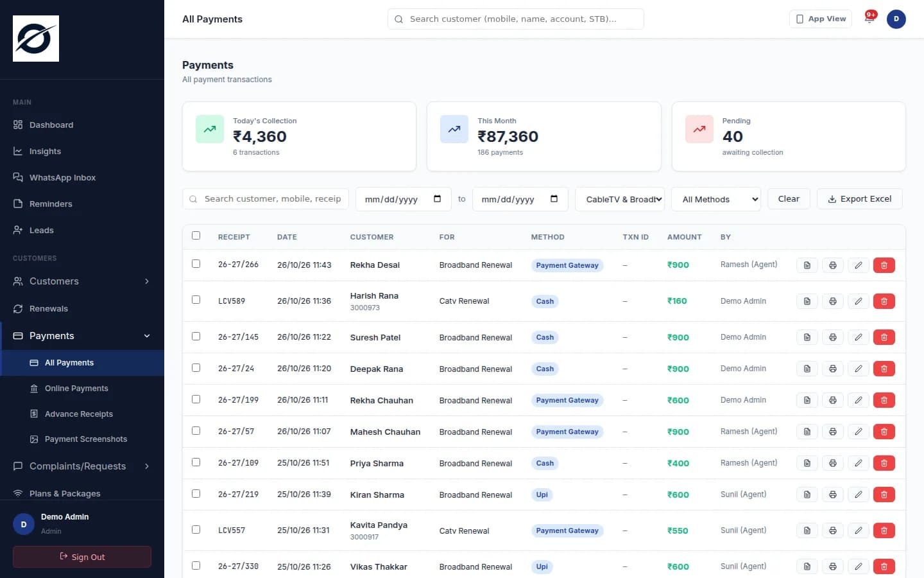
Task: Select All Payments sidebar item
Action: point(82,363)
